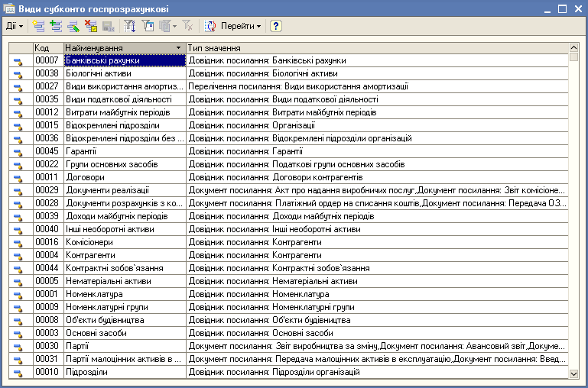The width and height of the screenshot is (588, 388).
Task: Click the row icon for Партії
Action: click(18, 347)
